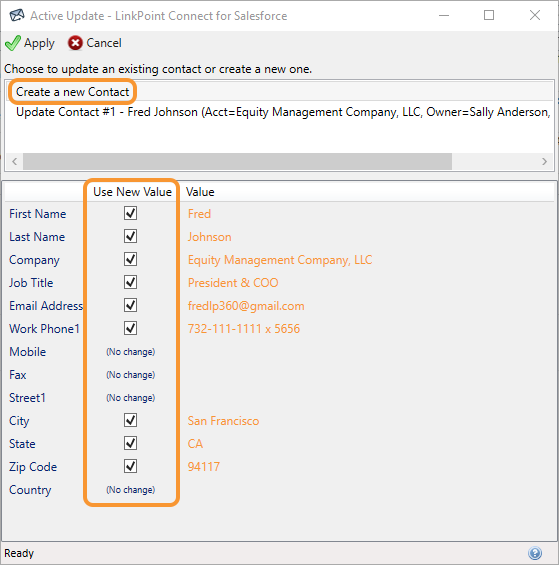Disable the Email Address checkbox
The width and height of the screenshot is (559, 565).
(x=130, y=306)
